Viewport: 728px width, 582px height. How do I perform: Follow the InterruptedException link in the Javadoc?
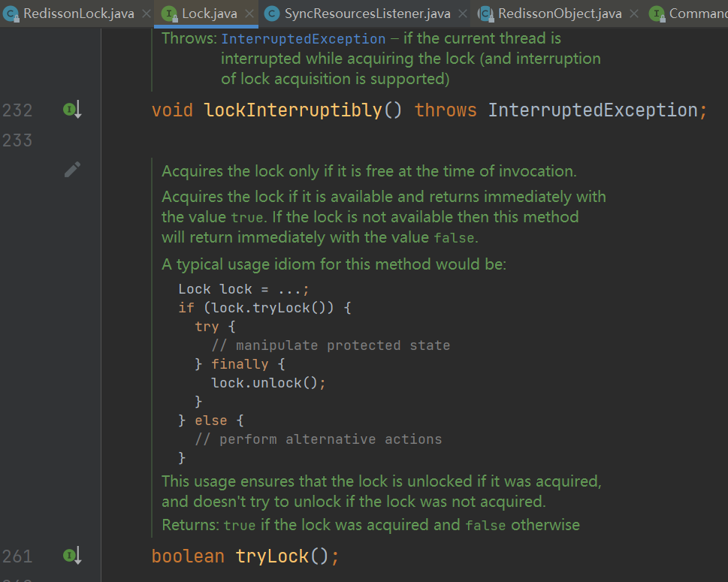click(x=303, y=38)
